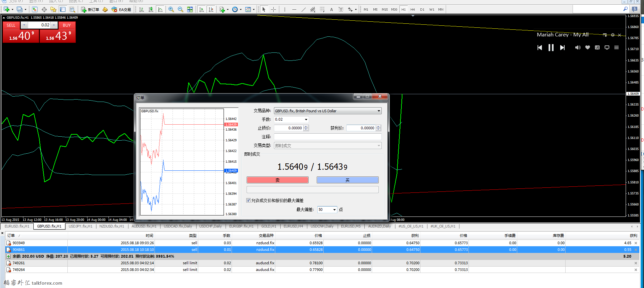Expand the arrows objects dropdown
Viewport: 644px width, 288px height.
pyautogui.click(x=356, y=9)
